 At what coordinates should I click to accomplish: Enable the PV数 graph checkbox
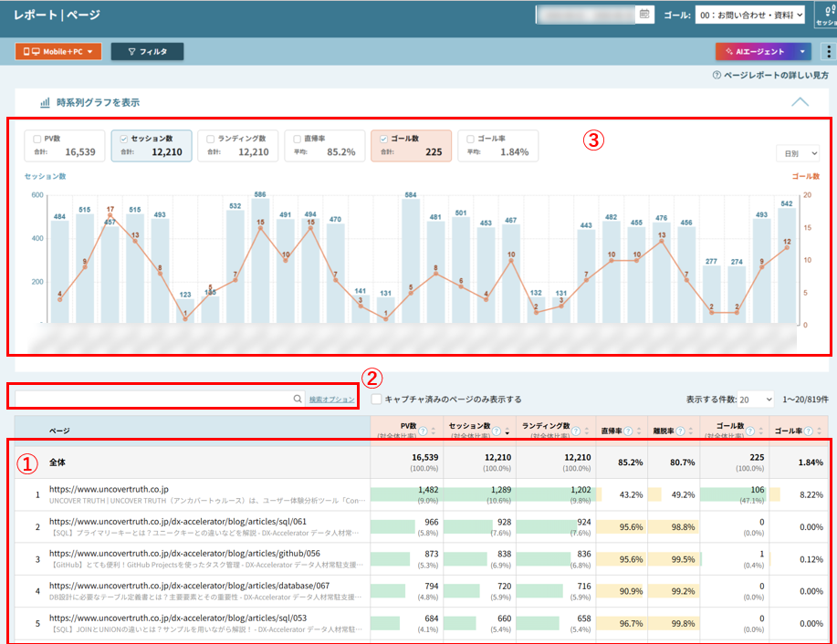(x=37, y=139)
